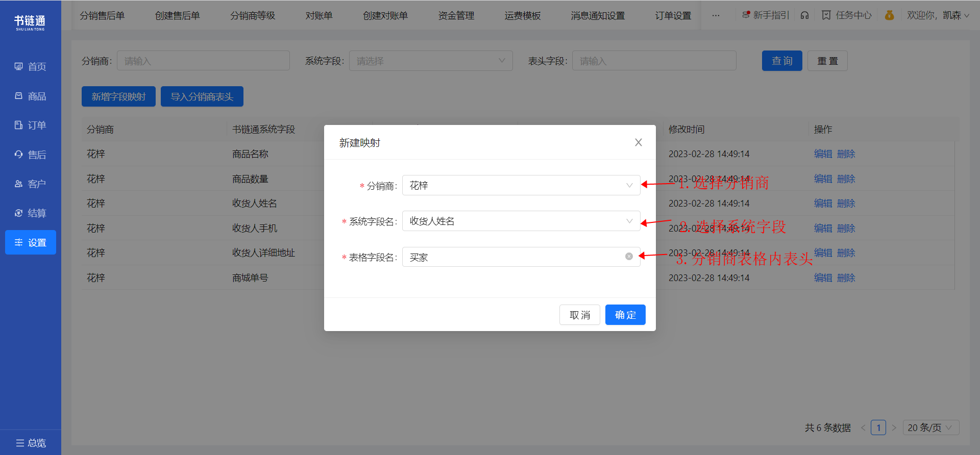Image resolution: width=980 pixels, height=455 pixels.
Task: Toggle the 总览 menu at sidebar bottom
Action: point(31,443)
